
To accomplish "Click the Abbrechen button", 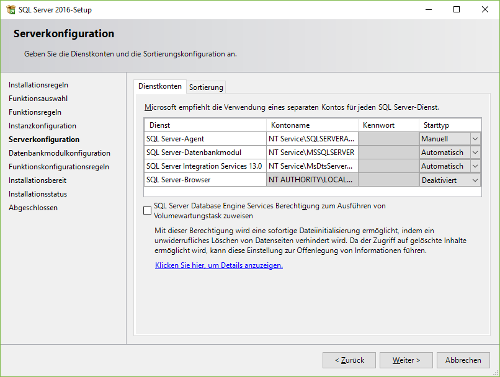I will point(463,360).
